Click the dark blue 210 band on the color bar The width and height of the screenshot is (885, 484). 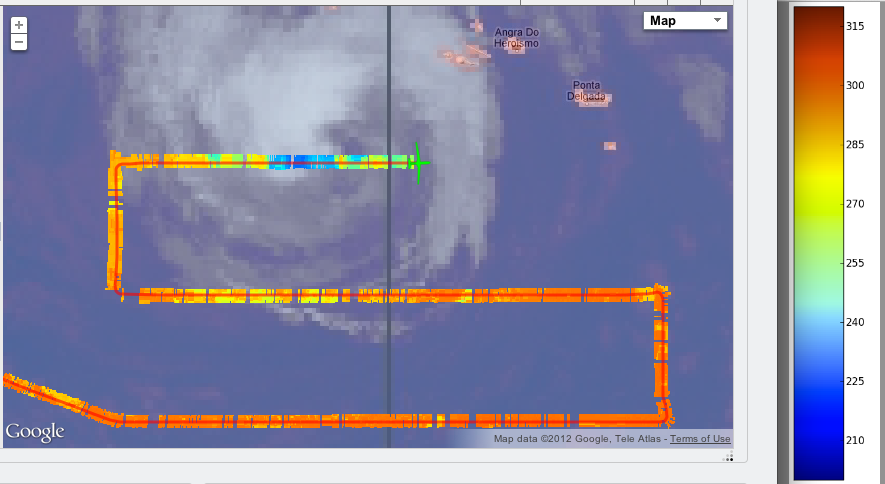817,438
